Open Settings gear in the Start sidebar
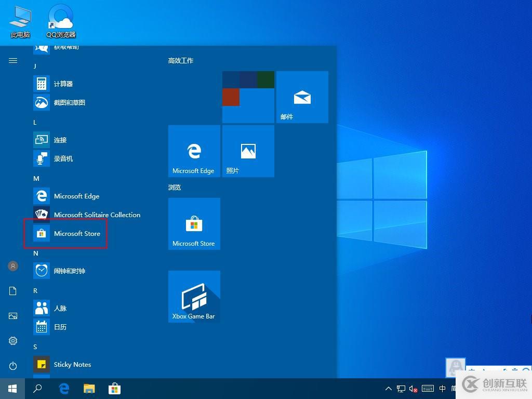Screen dimensions: 532x399 click(13, 341)
